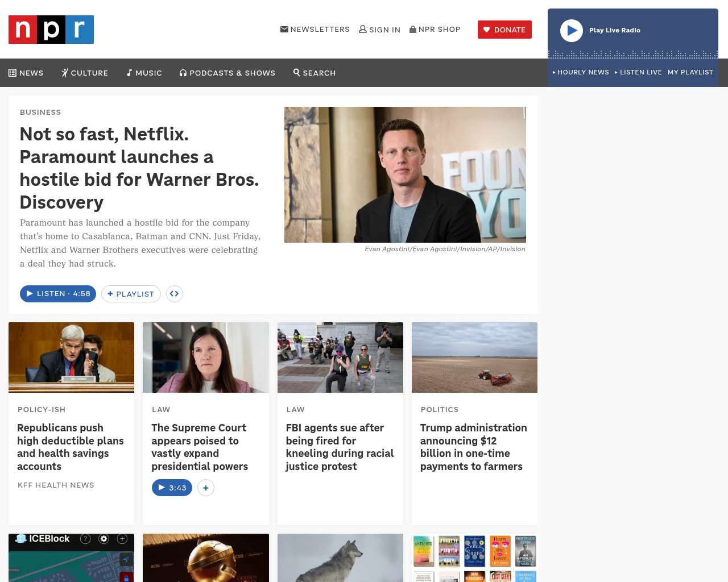This screenshot has height=582, width=728.
Task: Open the Law category above FBI story
Action: click(x=295, y=410)
